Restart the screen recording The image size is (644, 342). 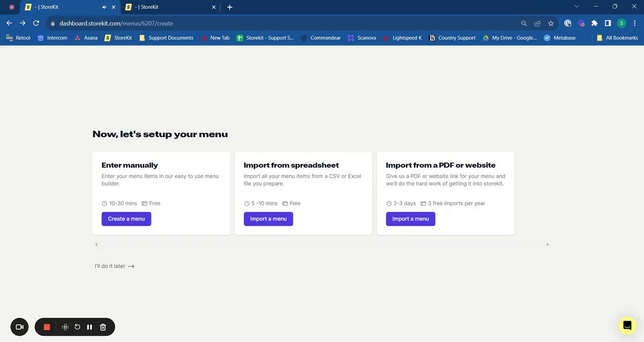pyautogui.click(x=77, y=327)
